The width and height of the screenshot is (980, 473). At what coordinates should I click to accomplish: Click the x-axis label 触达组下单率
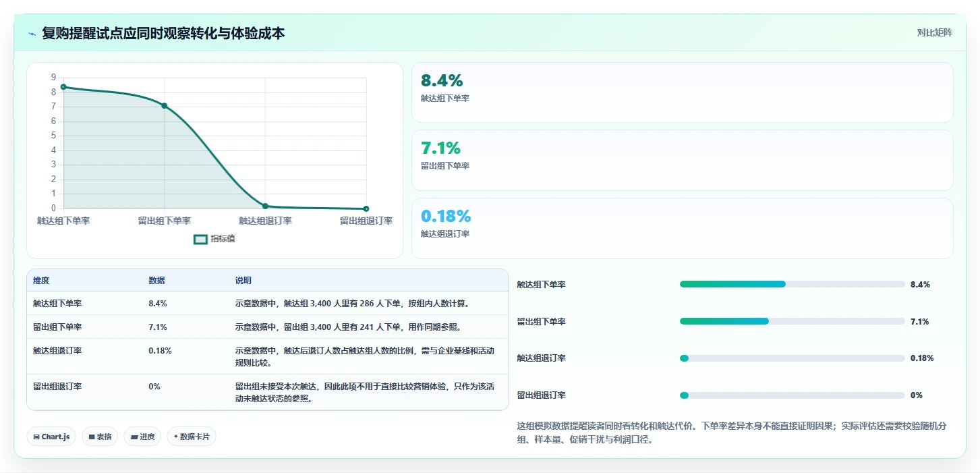click(63, 221)
